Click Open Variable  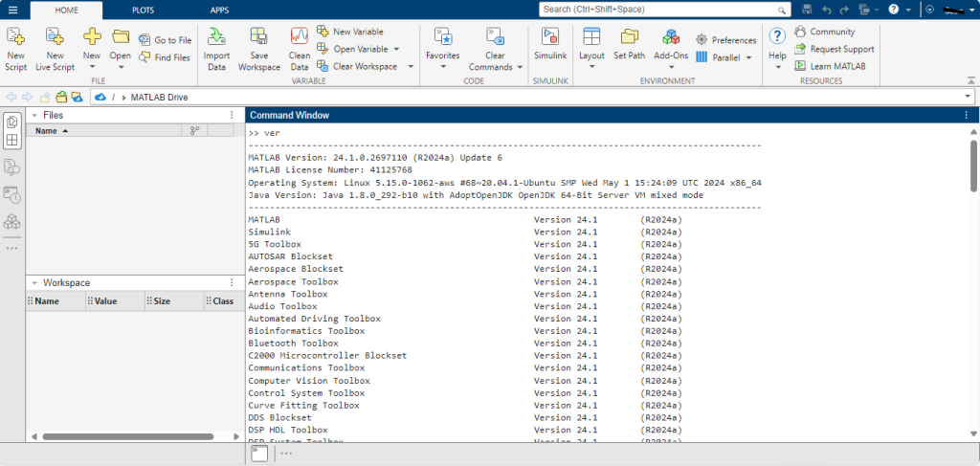pyautogui.click(x=353, y=49)
